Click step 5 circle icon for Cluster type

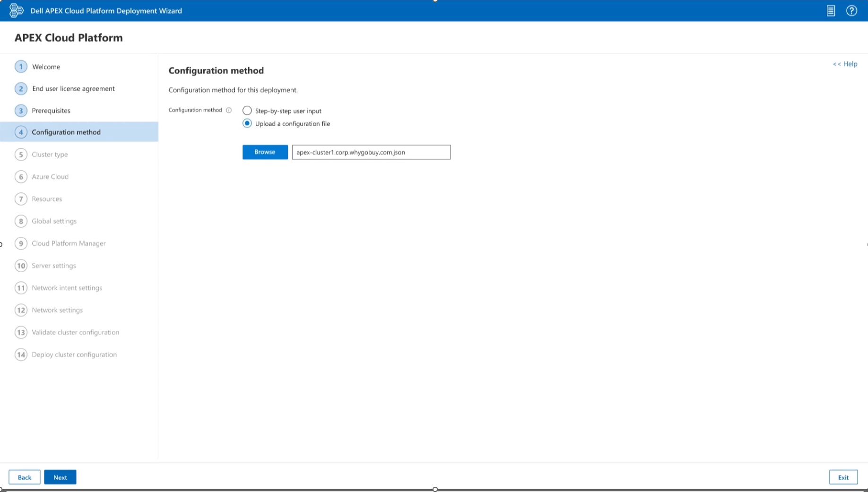[x=21, y=155]
